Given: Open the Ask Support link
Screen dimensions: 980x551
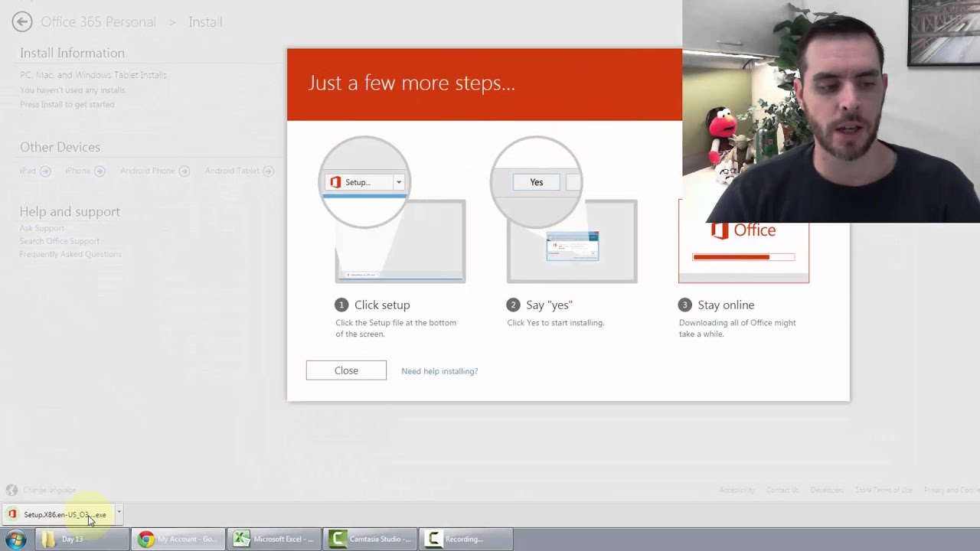Looking at the screenshot, I should point(42,228).
